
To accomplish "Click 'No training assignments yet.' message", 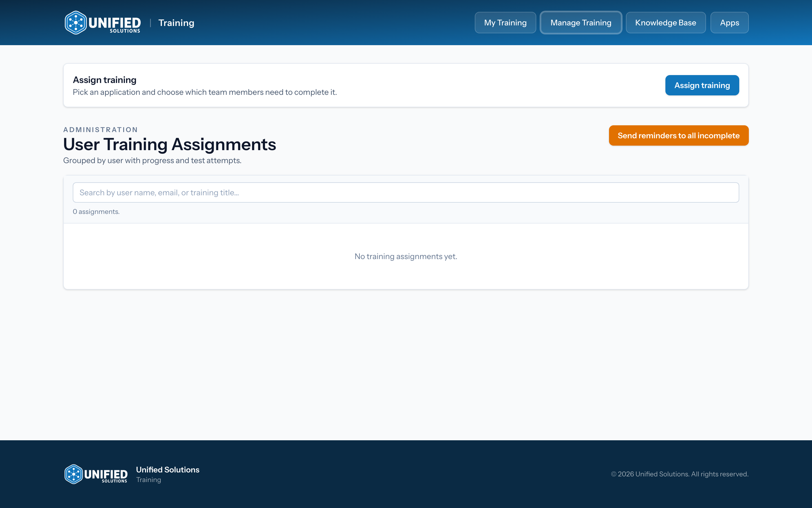I will (406, 256).
